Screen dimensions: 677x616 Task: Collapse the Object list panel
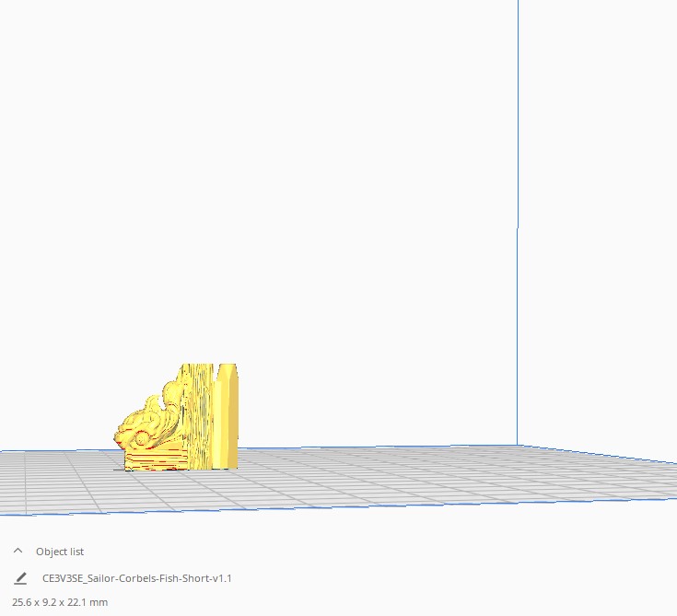coord(18,551)
